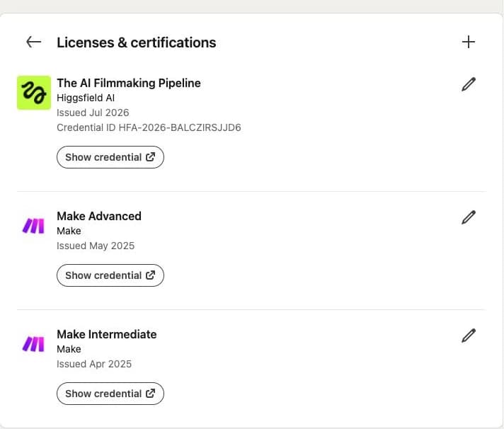
Task: Edit the Make Intermediate certification
Action: pos(469,336)
